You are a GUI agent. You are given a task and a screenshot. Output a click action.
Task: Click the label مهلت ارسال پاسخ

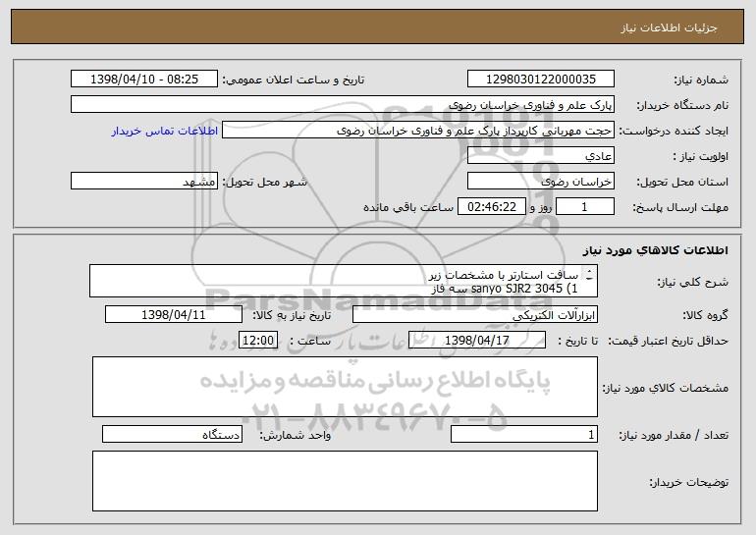(x=680, y=207)
